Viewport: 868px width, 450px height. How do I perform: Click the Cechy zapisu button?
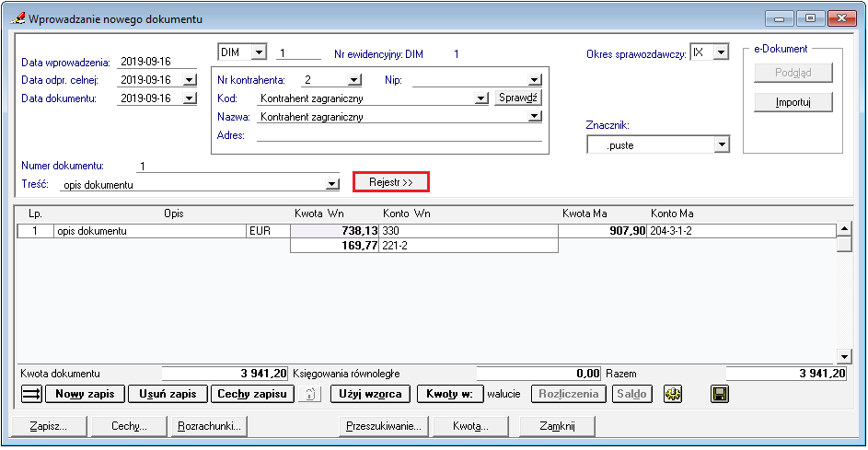252,394
